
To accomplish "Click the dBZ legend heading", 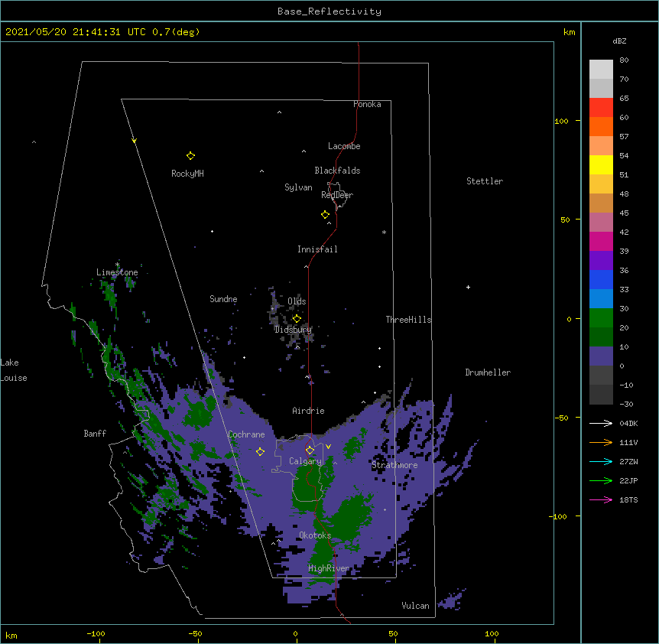I will coord(619,41).
